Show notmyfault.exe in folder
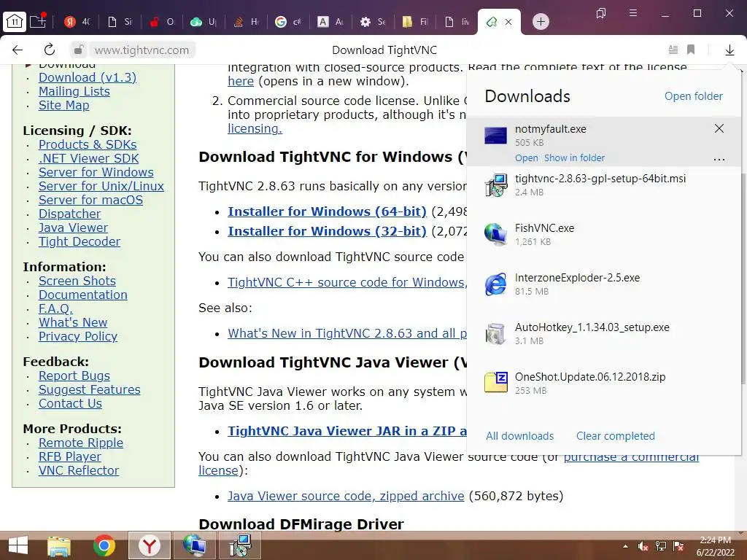Screen dimensions: 747x560 pyautogui.click(x=574, y=158)
